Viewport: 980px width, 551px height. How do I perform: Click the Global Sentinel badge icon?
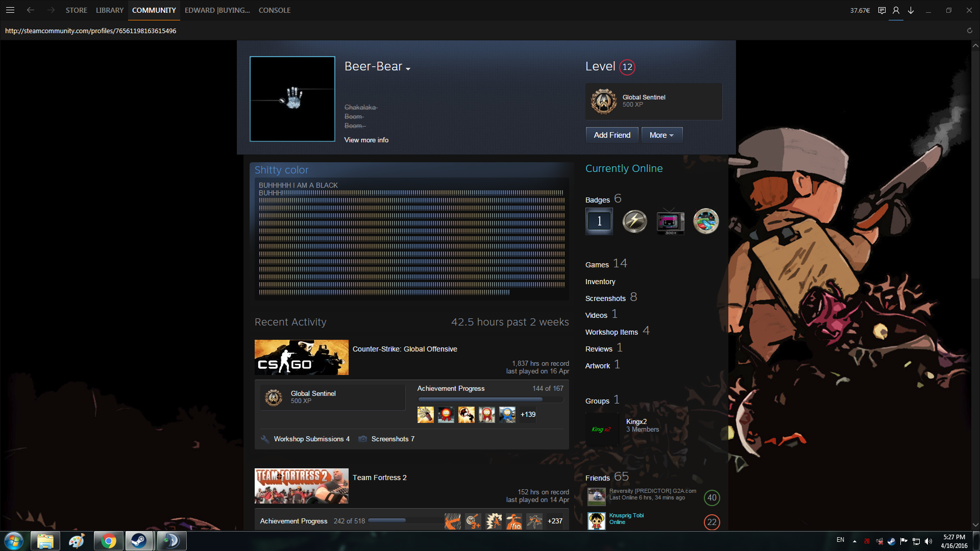coord(604,101)
